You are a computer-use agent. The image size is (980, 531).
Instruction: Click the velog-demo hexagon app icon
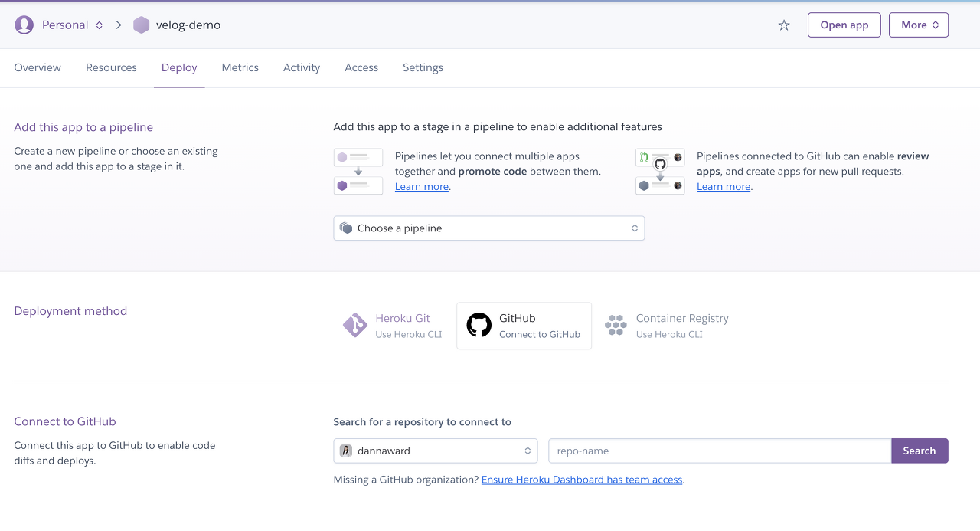click(141, 25)
